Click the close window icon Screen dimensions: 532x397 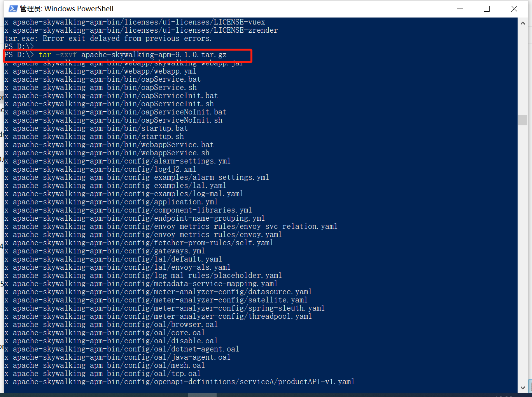[x=514, y=8]
